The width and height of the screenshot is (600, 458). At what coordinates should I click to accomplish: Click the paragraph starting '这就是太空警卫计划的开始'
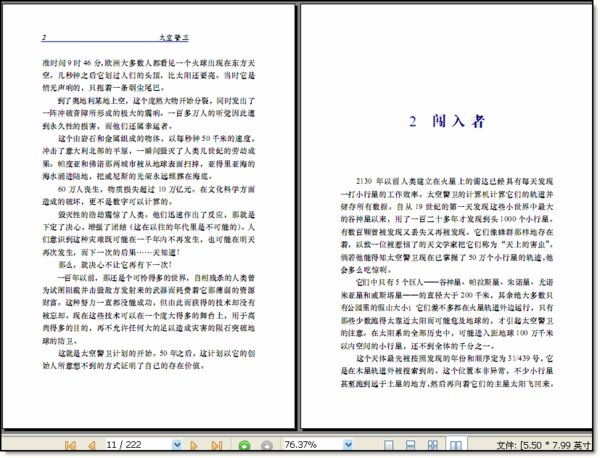(148, 359)
